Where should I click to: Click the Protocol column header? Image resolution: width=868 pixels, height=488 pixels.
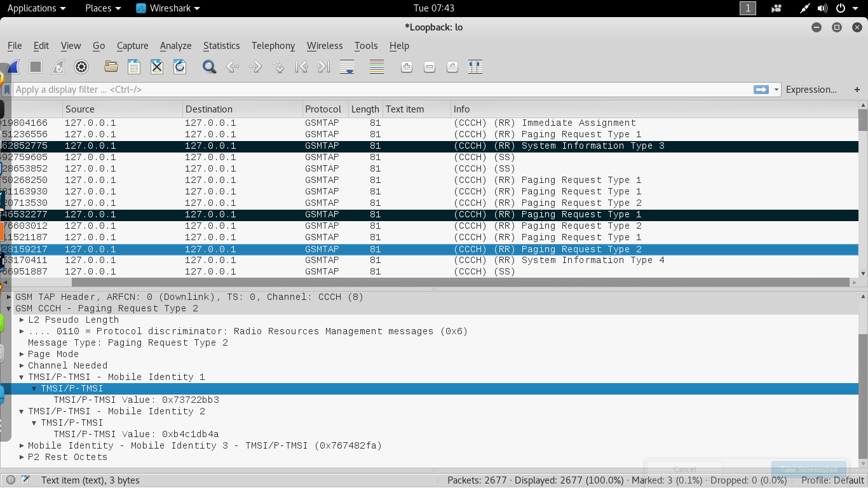point(323,109)
